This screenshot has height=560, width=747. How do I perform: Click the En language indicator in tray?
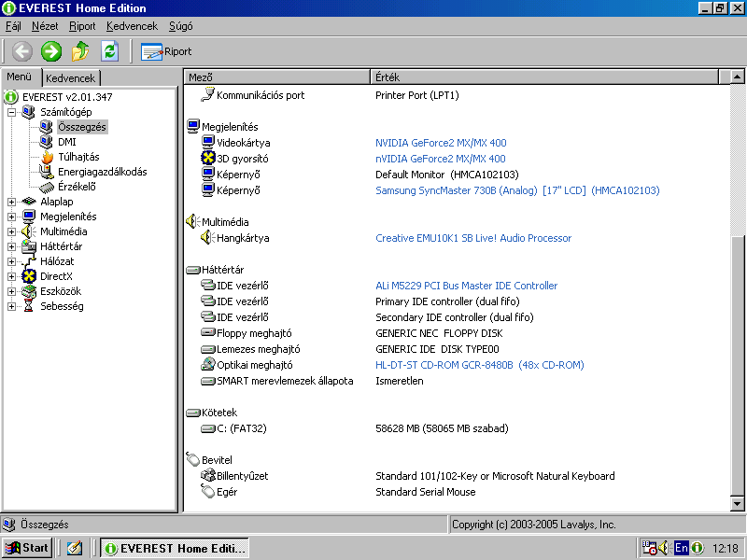click(x=681, y=548)
